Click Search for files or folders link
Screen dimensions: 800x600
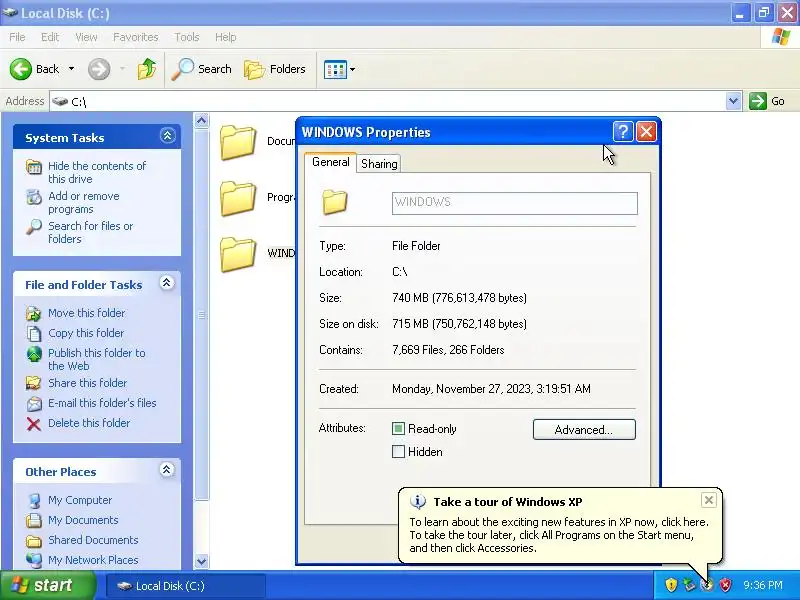tap(90, 232)
